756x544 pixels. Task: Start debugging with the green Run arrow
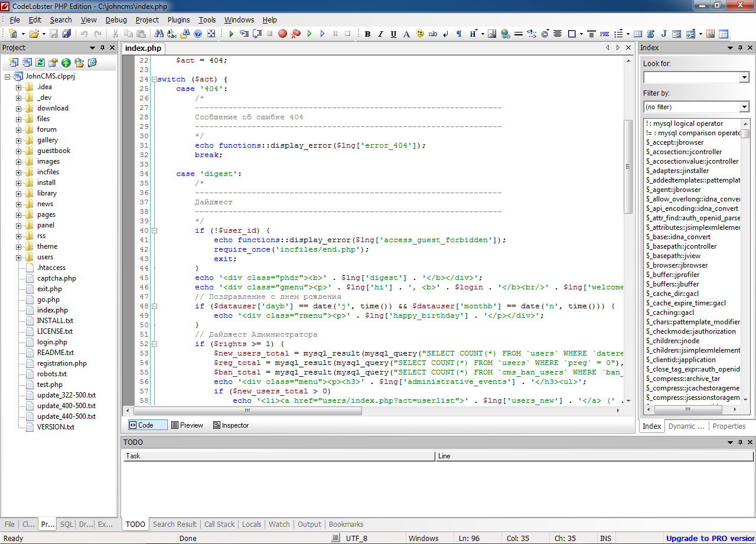pos(232,34)
